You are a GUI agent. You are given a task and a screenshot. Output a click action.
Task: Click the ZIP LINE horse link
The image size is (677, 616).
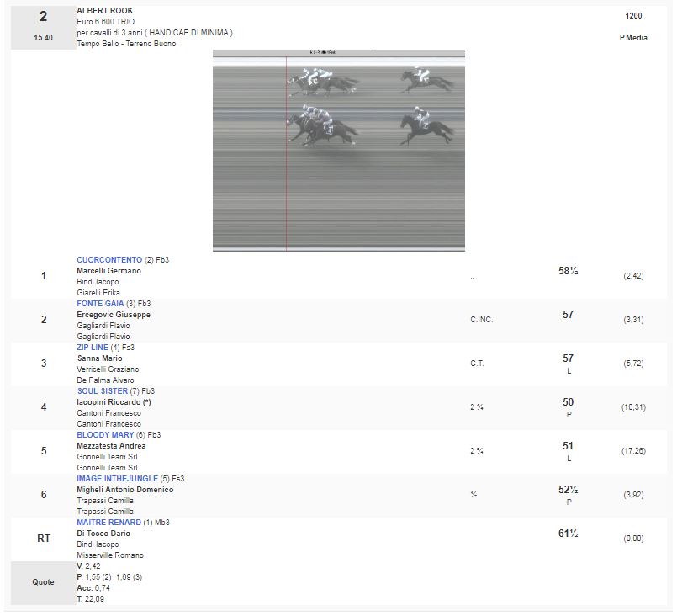92,348
